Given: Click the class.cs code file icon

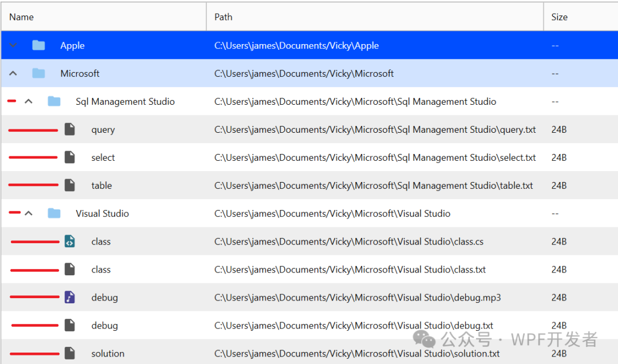Looking at the screenshot, I should coord(70,242).
